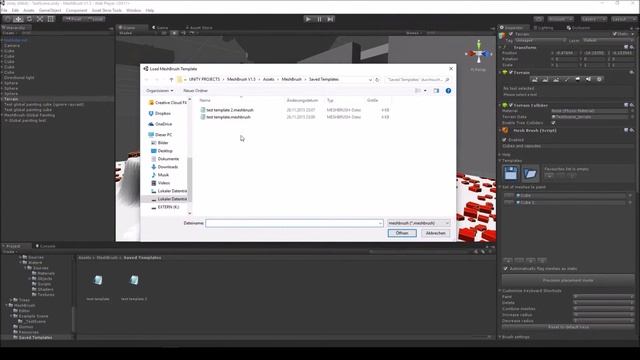Open the Organisieren dropdown menu
640x360 pixels.
[x=160, y=91]
